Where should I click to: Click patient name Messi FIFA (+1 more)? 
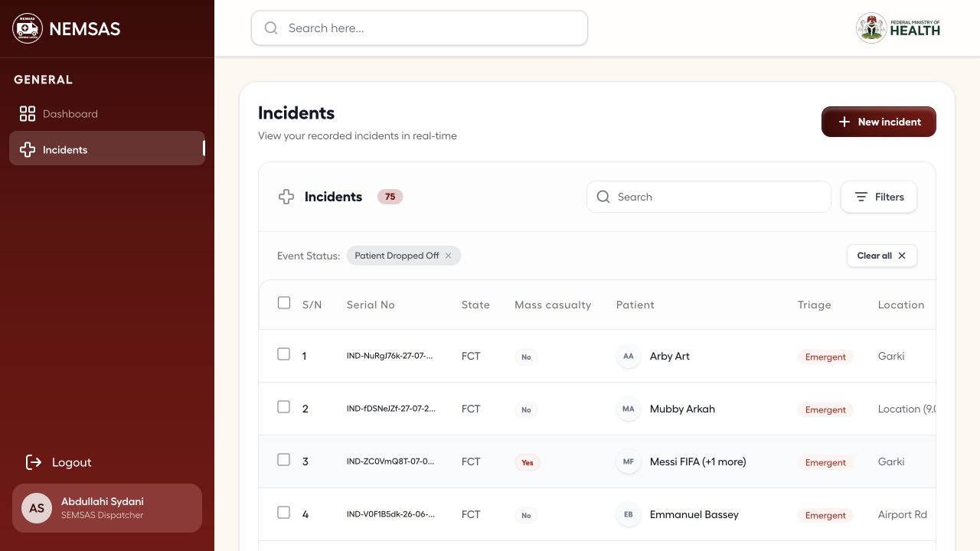(x=698, y=461)
